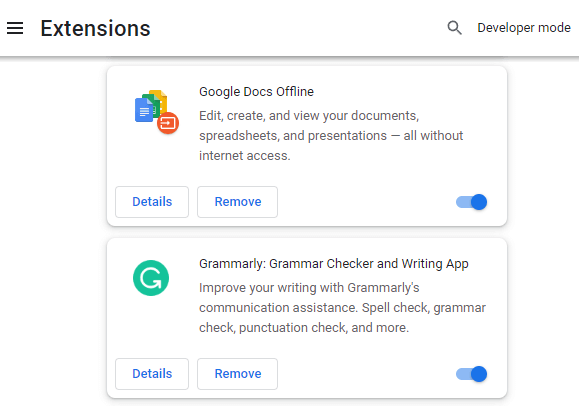
Task: Turn off the Grammarly extension toggle
Action: coord(472,374)
